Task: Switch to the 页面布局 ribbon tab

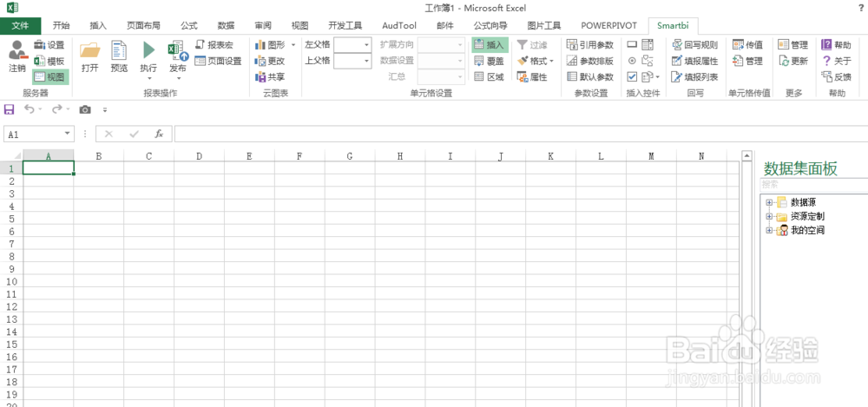Action: [143, 25]
